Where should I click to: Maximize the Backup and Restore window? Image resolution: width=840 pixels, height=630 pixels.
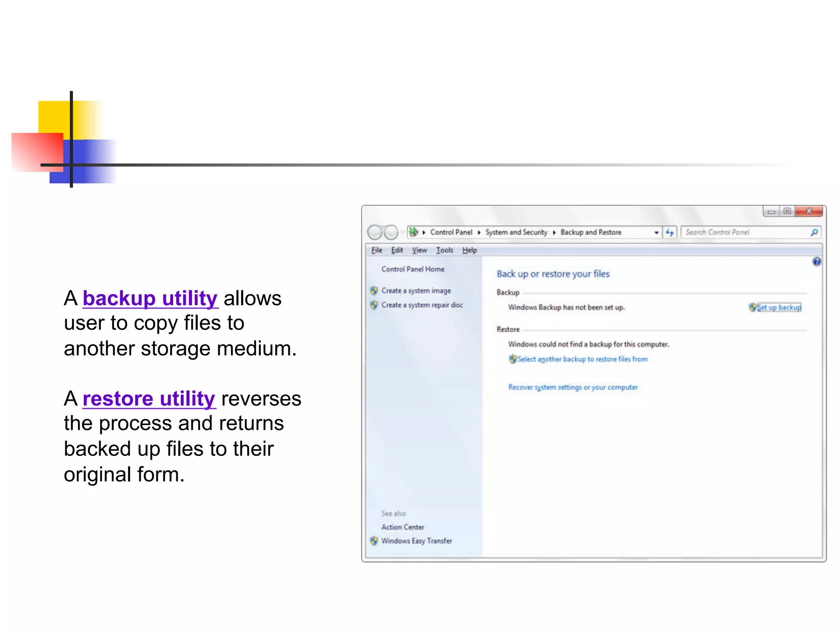pos(787,211)
